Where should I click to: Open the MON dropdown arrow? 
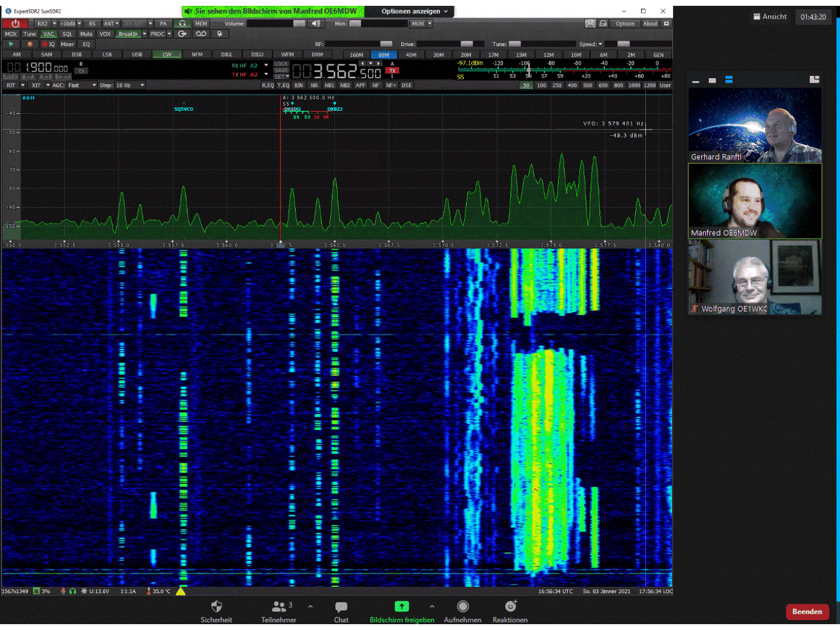430,23
